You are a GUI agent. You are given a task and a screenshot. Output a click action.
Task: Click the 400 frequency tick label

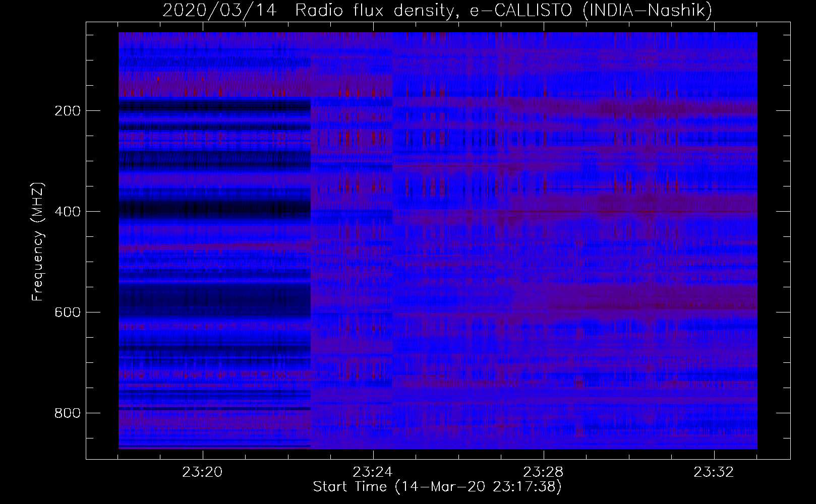[x=67, y=212]
